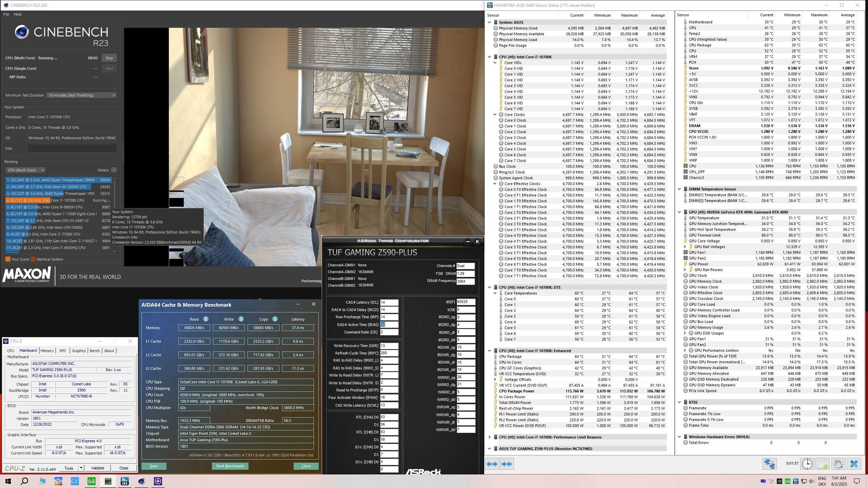
Task: Click the network tray icon
Action: 803,481
